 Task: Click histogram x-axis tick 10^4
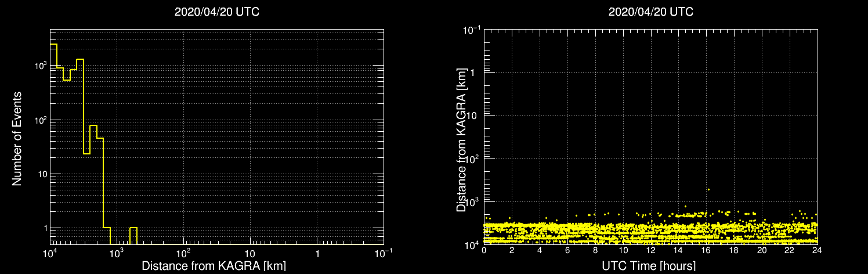click(x=50, y=253)
